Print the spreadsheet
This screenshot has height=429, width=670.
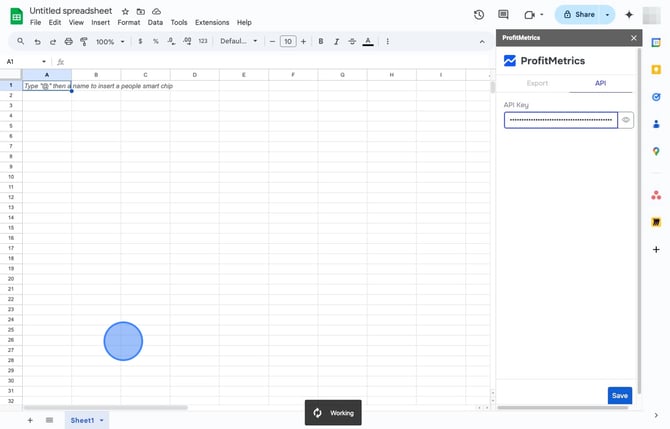[x=68, y=41]
